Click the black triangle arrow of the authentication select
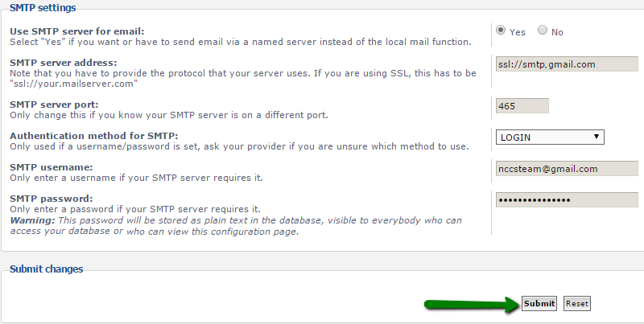 click(x=597, y=137)
